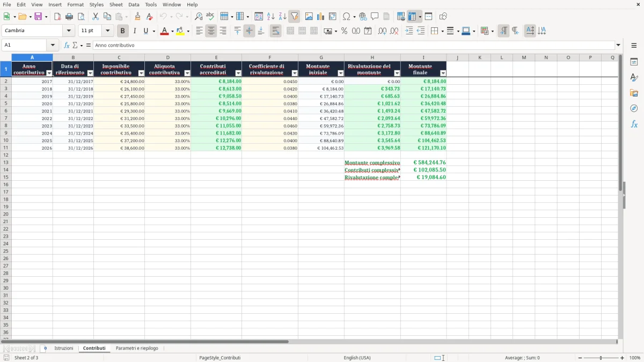Screen dimensions: 644x362
Task: Switch to the Istruzioni sheet tab
Action: (64, 349)
